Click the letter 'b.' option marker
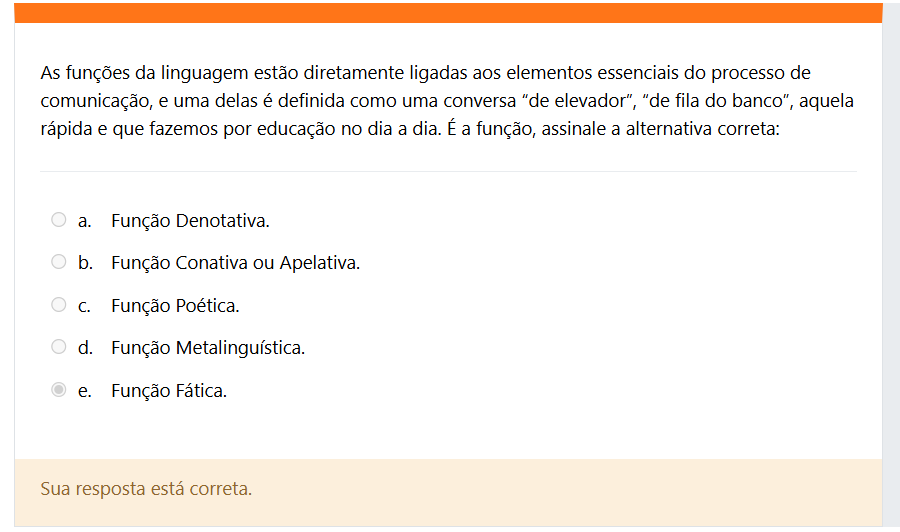 (85, 263)
